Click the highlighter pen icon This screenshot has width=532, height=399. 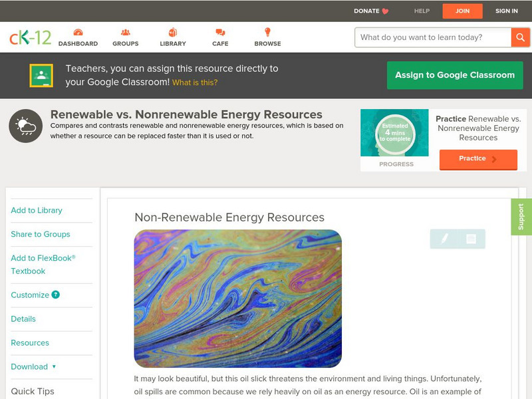(444, 239)
